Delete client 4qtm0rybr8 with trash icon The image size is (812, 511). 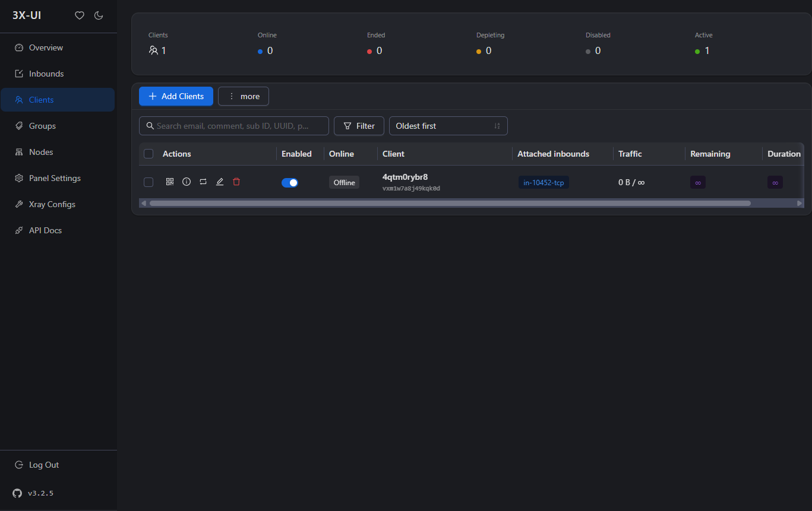(236, 182)
